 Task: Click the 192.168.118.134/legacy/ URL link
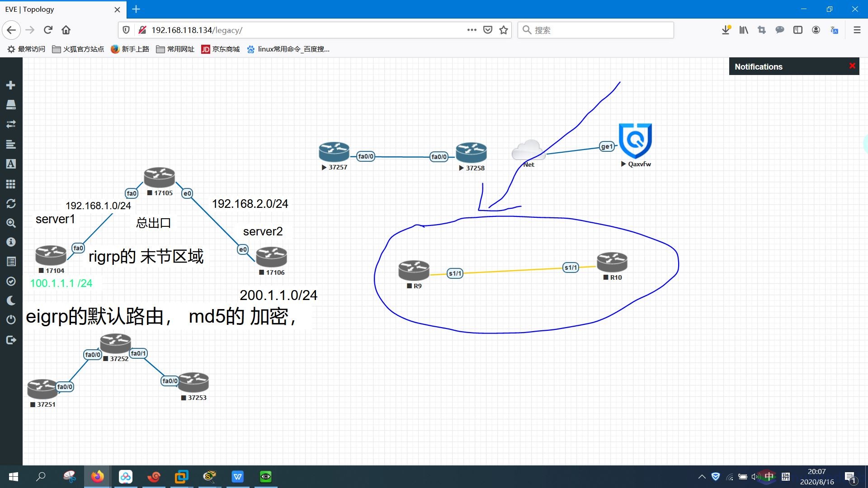(x=196, y=30)
